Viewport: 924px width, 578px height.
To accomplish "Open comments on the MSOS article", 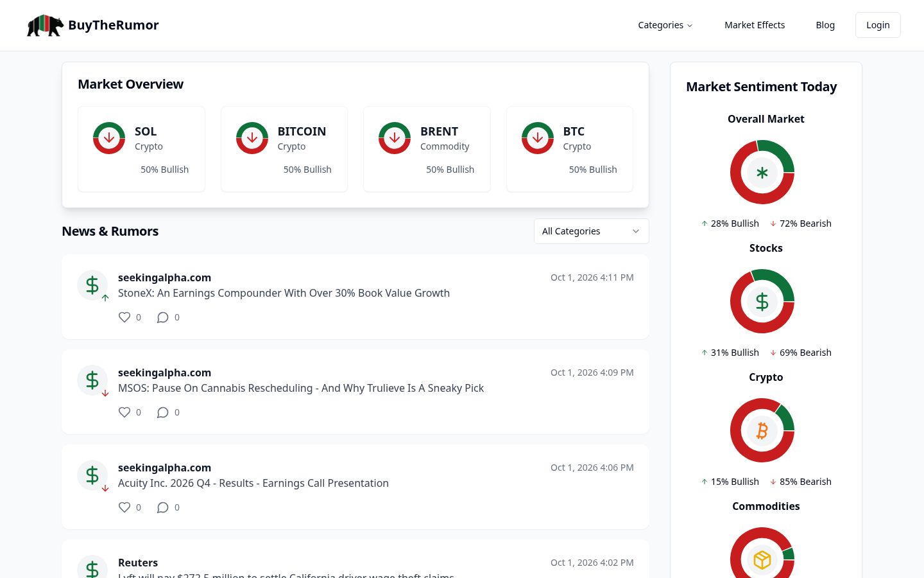I will [x=163, y=412].
